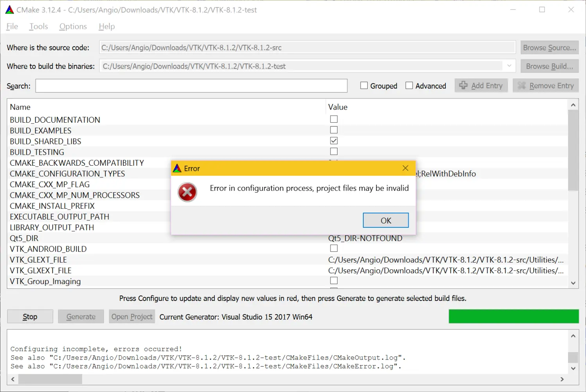The width and height of the screenshot is (586, 392).
Task: Click the Search input field
Action: click(x=191, y=86)
